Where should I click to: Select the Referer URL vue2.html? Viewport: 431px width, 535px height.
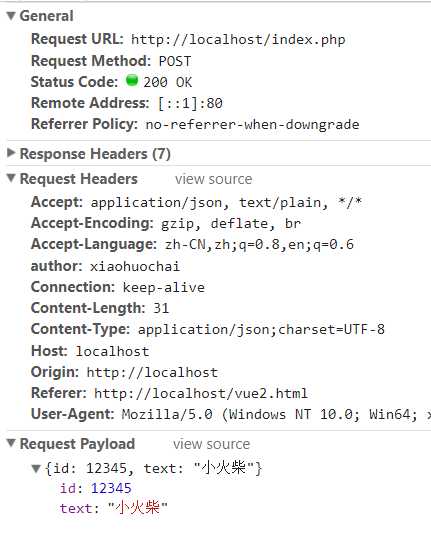point(201,393)
